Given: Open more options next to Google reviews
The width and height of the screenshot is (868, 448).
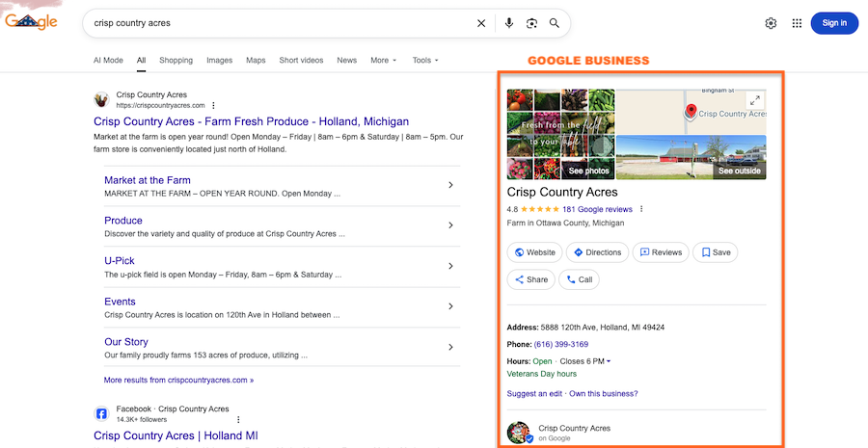Looking at the screenshot, I should (x=641, y=210).
